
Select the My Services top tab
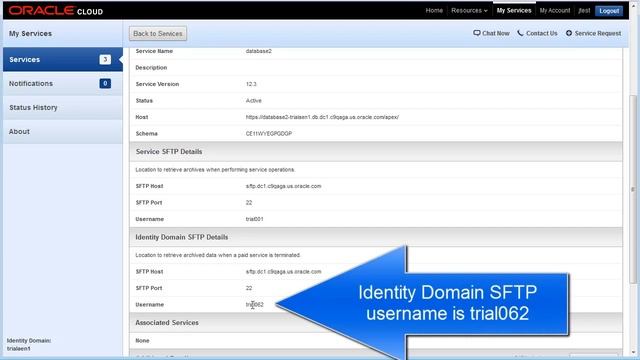514,11
